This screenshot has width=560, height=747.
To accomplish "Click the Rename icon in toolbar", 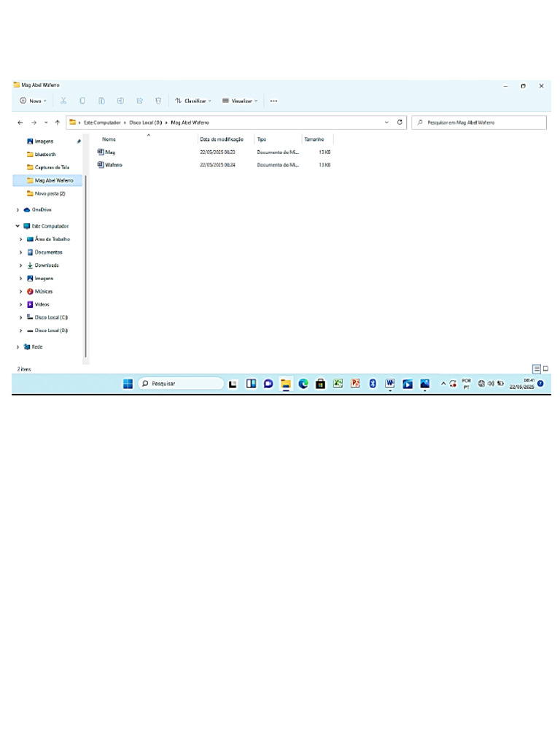I will click(x=120, y=101).
